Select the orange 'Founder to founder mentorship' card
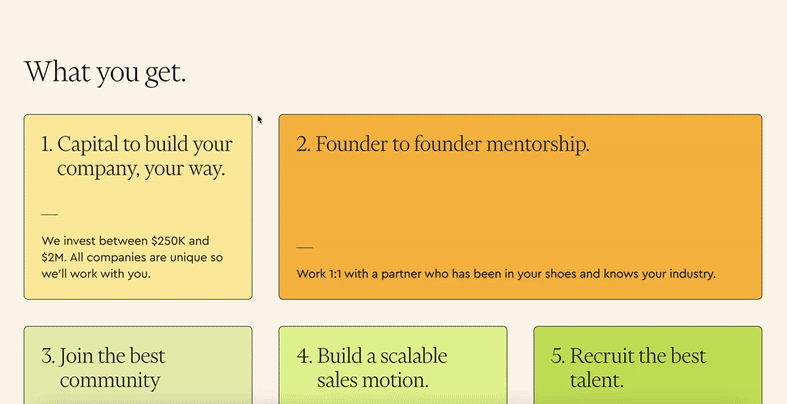Image resolution: width=787 pixels, height=404 pixels. [x=520, y=207]
